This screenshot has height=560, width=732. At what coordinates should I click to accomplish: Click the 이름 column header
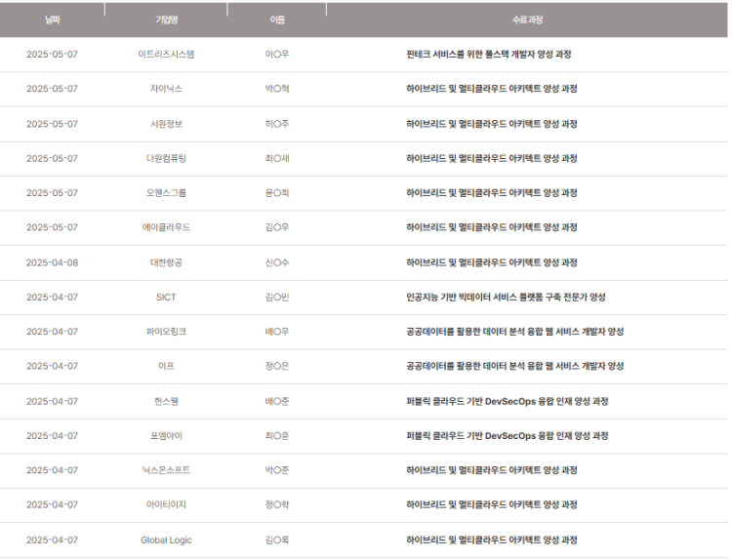[277, 20]
